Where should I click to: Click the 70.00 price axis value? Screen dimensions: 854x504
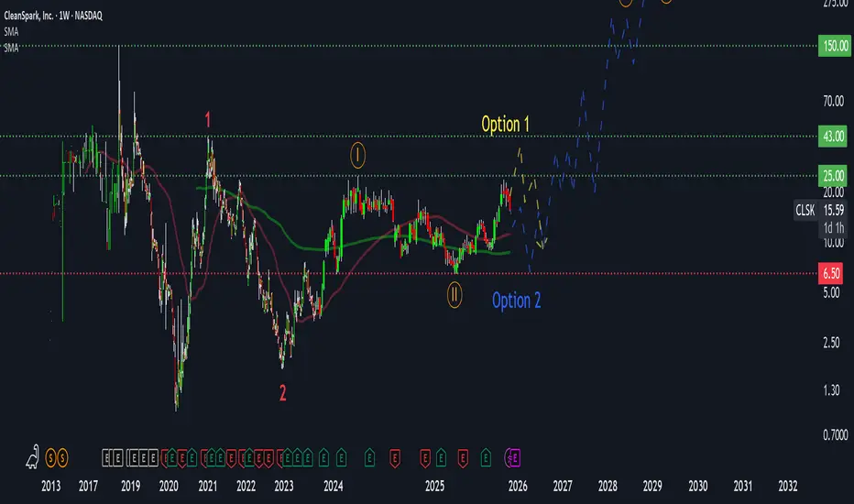coord(833,101)
